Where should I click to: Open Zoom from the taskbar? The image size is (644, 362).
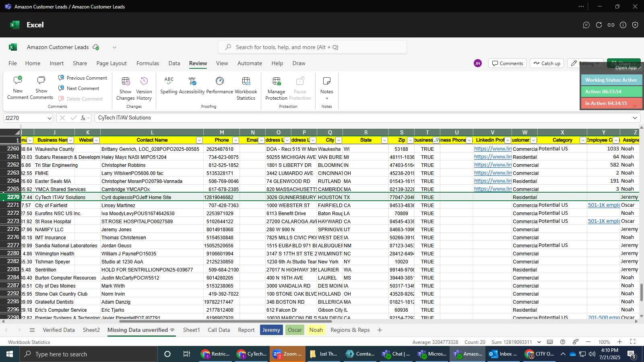(x=287, y=354)
